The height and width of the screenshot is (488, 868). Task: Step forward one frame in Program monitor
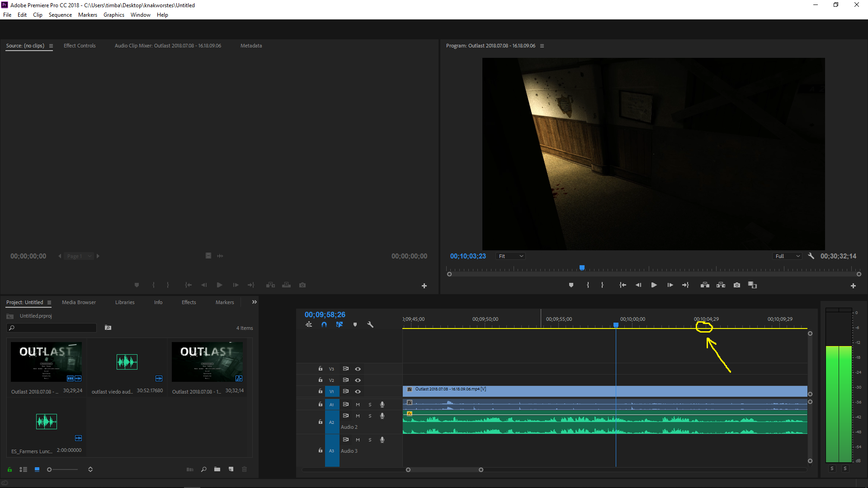click(670, 285)
